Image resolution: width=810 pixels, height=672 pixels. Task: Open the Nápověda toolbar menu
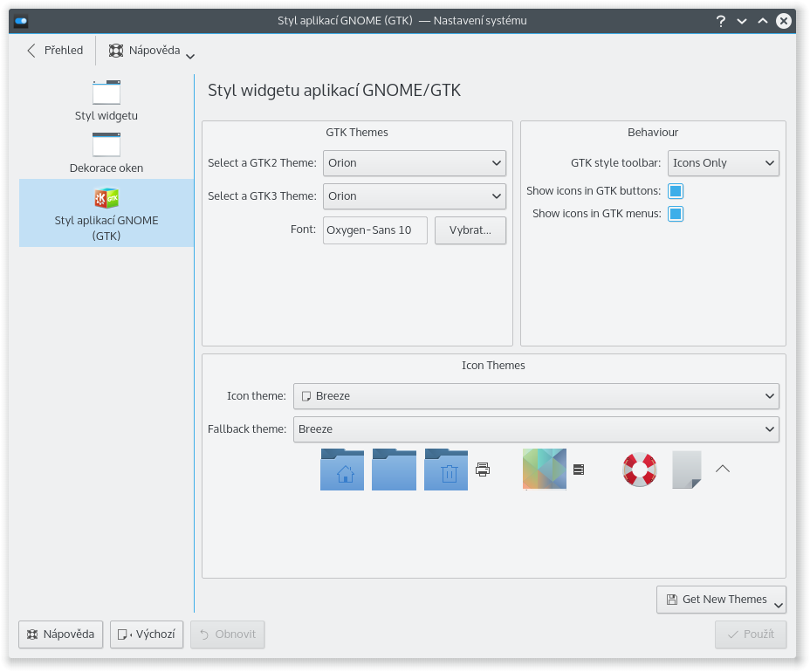coord(151,50)
